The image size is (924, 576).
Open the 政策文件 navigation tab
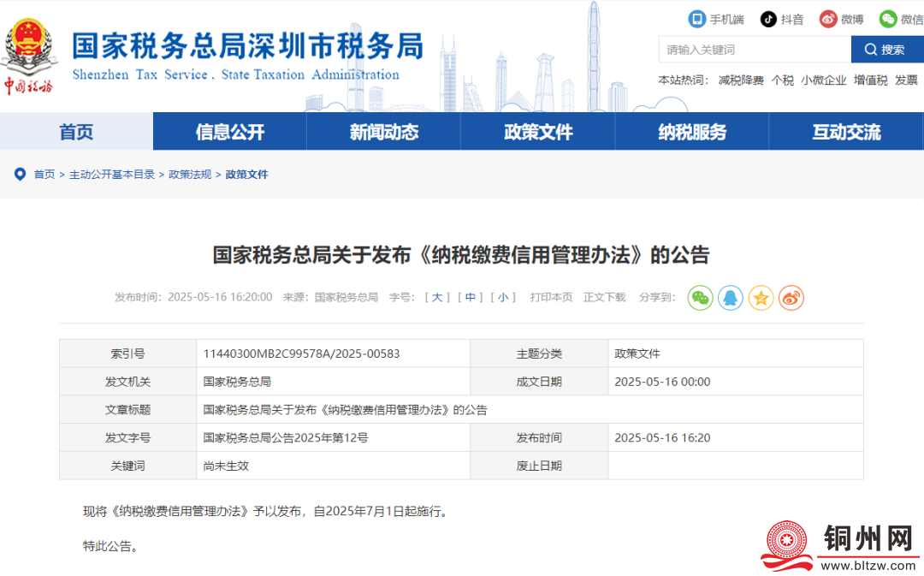coord(537,132)
